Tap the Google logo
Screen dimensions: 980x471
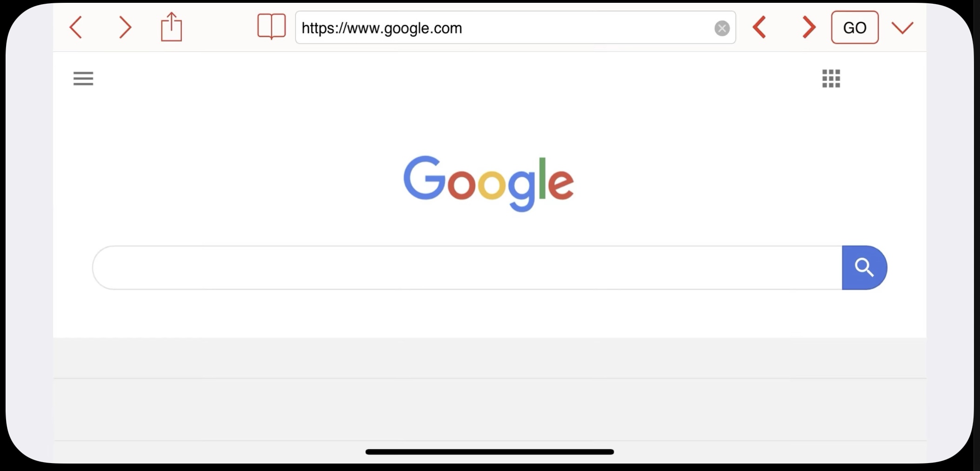(x=488, y=183)
